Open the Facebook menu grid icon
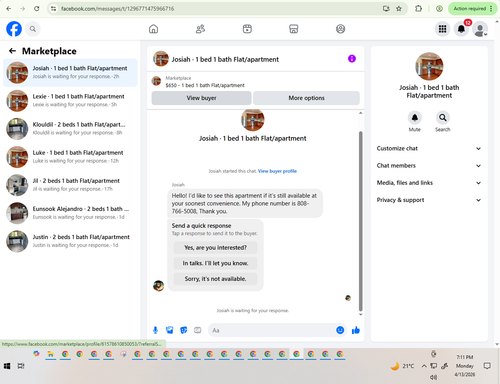This screenshot has width=500, height=384. pyautogui.click(x=442, y=29)
